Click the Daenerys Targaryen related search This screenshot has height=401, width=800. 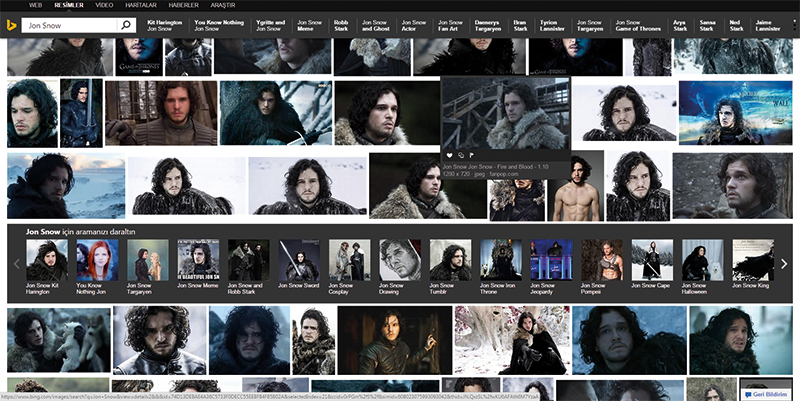click(488, 26)
